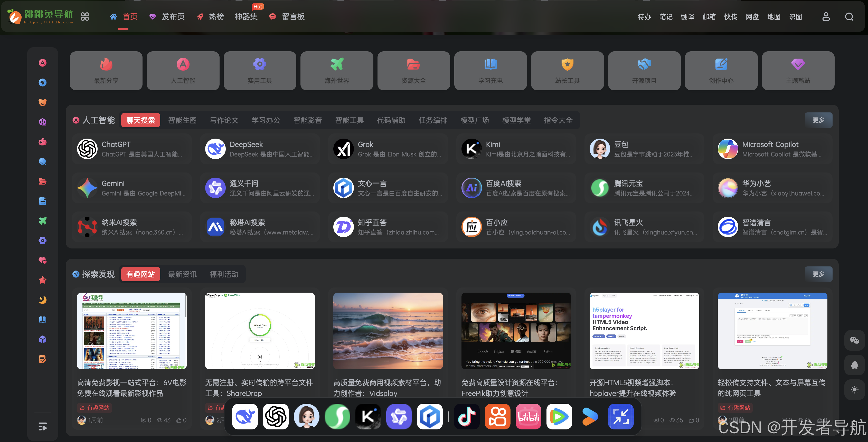Switch to the 福利活动 tab
The image size is (868, 442).
click(224, 274)
